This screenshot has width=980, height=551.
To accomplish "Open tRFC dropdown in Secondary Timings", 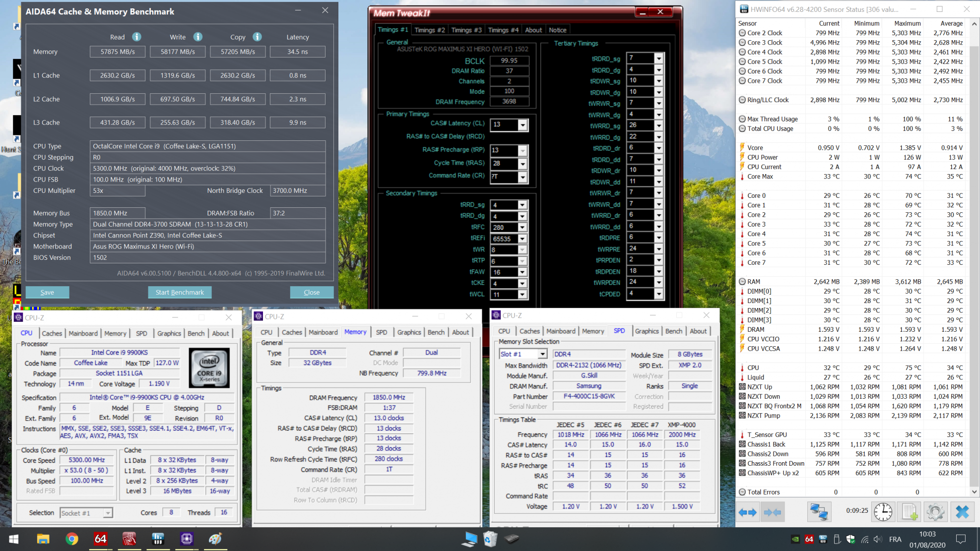I will tap(522, 228).
